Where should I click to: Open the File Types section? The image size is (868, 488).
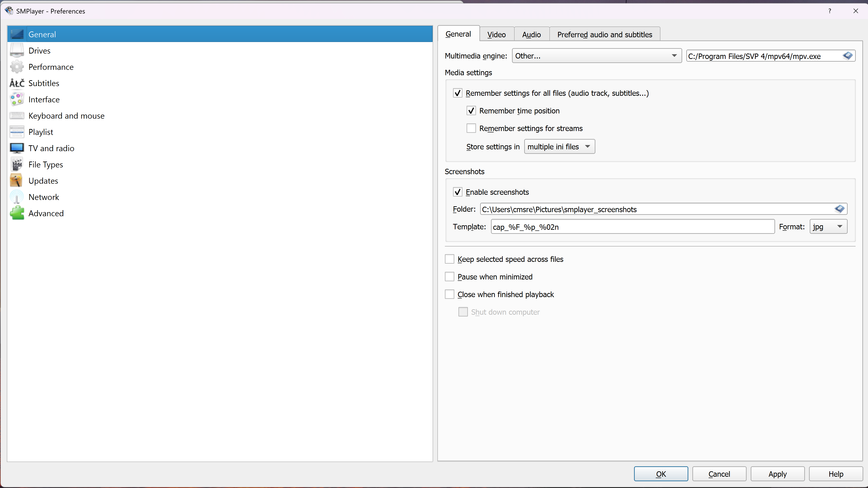pos(220,164)
